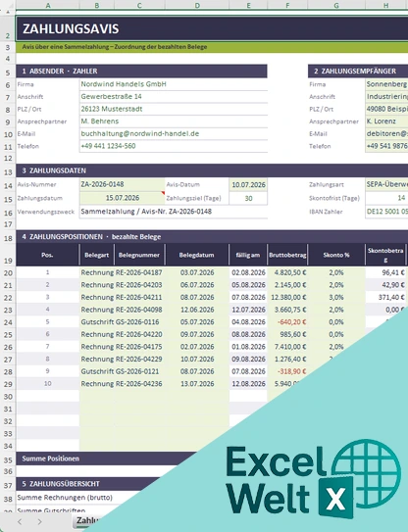Select column D header

[x=197, y=5]
